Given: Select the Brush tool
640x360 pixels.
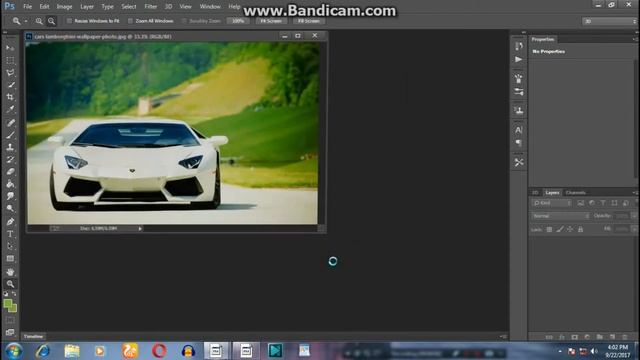Looking at the screenshot, I should 10,135.
